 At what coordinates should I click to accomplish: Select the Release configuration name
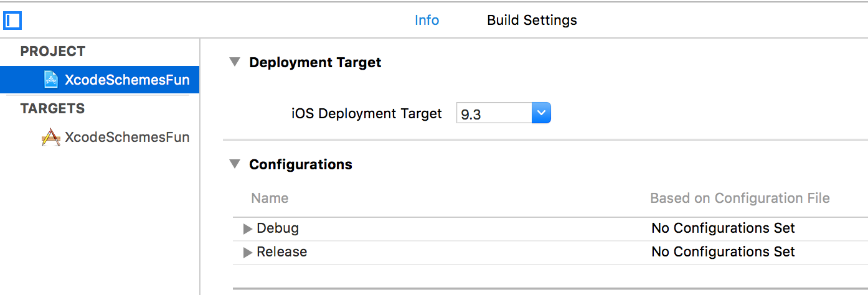pos(281,252)
